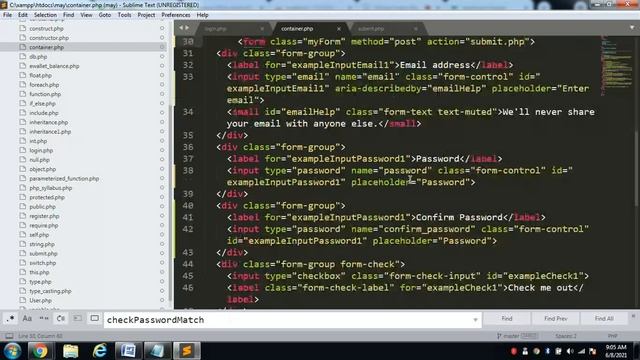Open find history dropdown arrow

tap(475, 320)
